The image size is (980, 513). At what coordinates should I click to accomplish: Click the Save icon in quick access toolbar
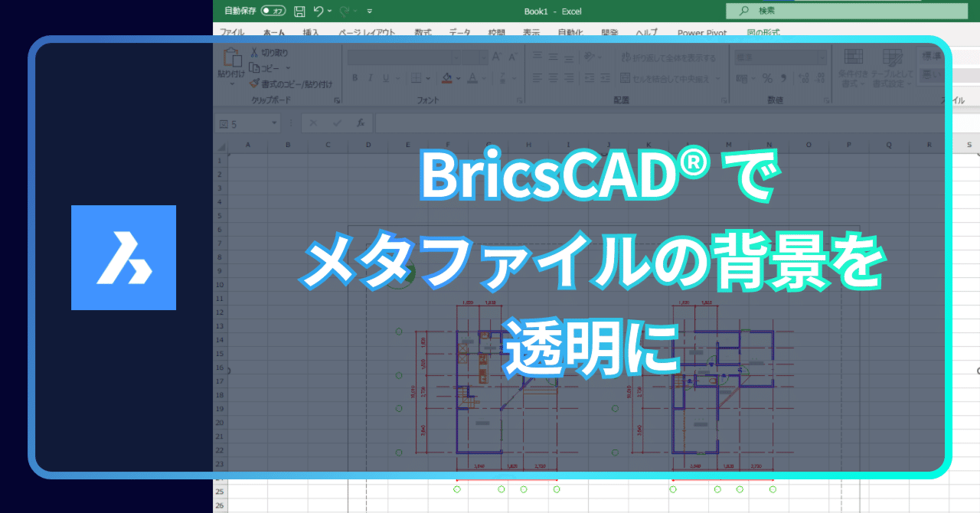coord(299,11)
